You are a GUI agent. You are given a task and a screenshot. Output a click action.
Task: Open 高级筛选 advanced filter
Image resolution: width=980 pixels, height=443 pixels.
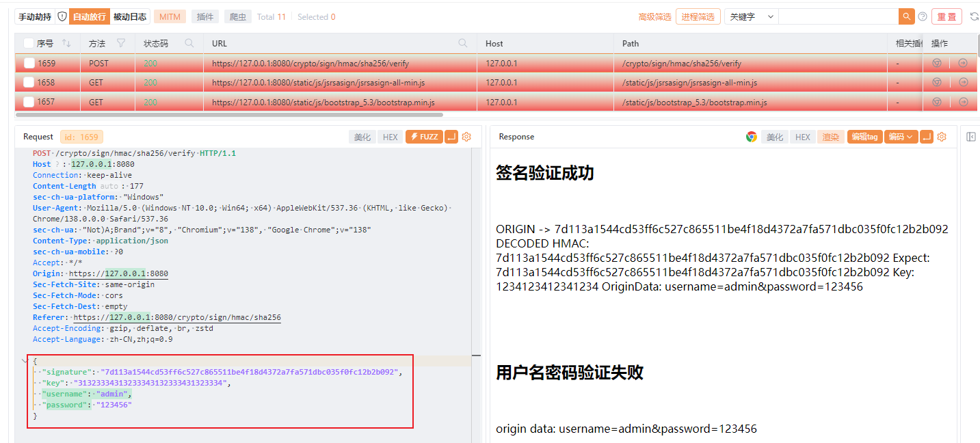[x=655, y=16]
